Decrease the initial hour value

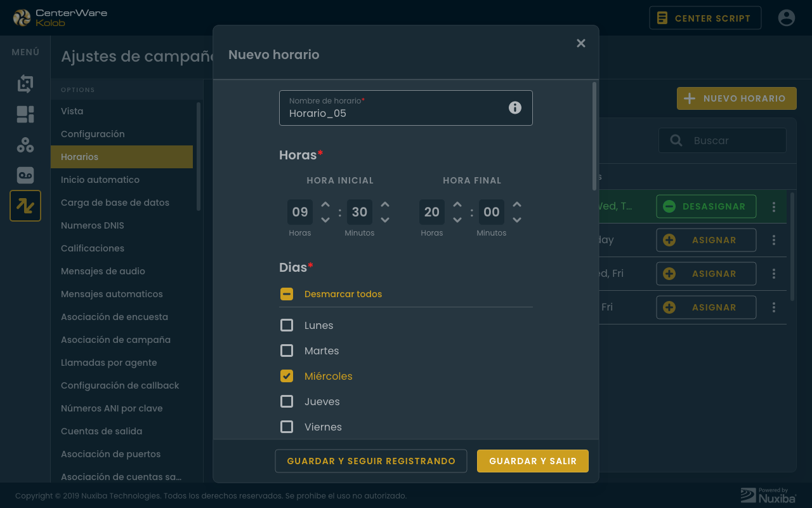[x=325, y=220]
